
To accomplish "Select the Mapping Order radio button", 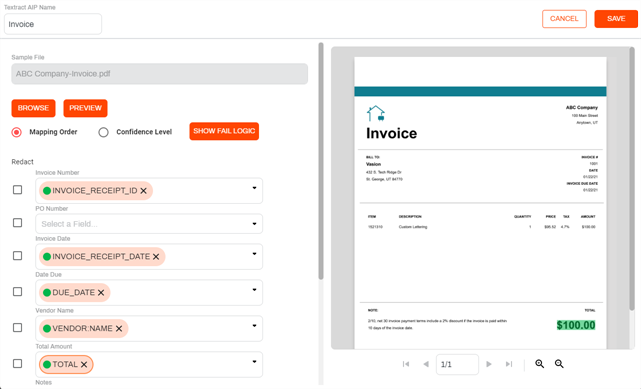I will 17,132.
